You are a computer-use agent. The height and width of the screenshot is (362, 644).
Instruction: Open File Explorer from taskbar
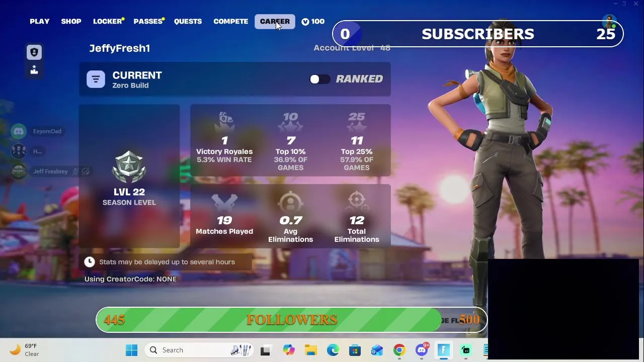[x=310, y=350]
